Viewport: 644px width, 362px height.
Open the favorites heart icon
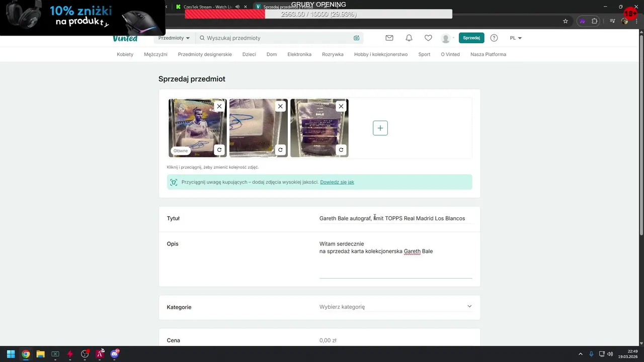[428, 38]
